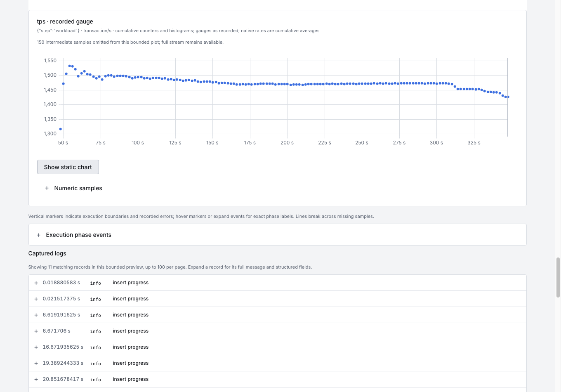Expand log record at 0.021517375 s

point(277,299)
